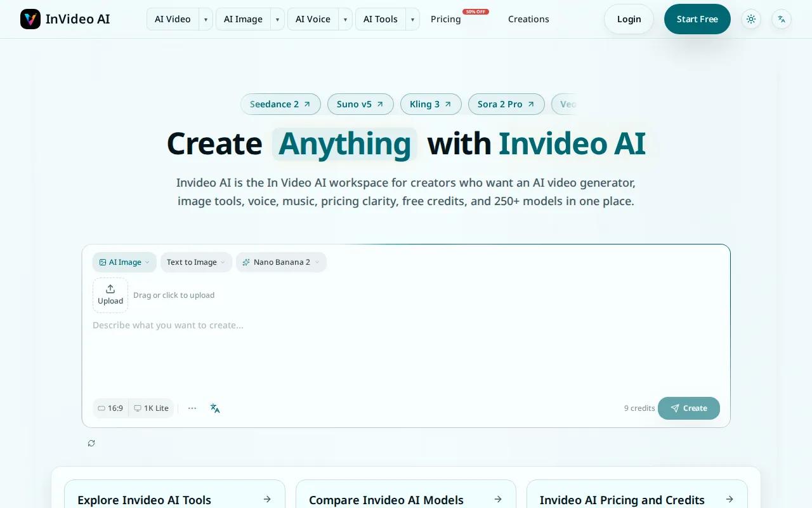Open the Suno v5 model chip
812x508 pixels.
[360, 104]
